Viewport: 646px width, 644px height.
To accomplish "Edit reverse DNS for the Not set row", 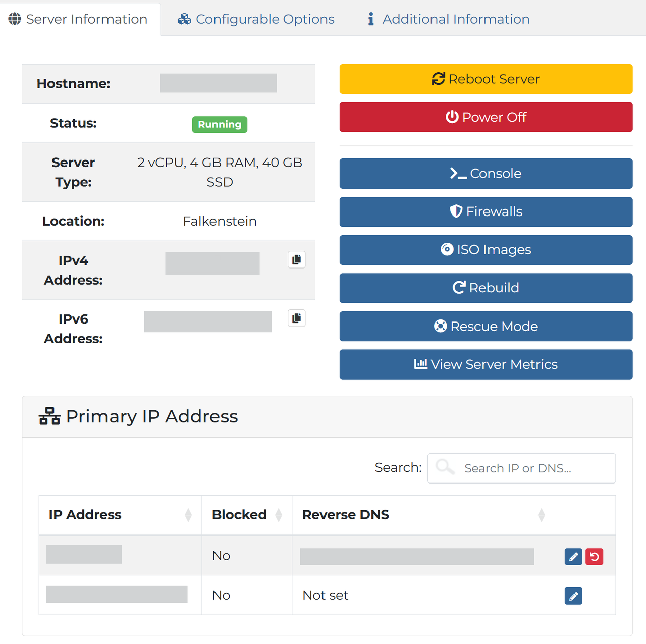I will [x=573, y=596].
